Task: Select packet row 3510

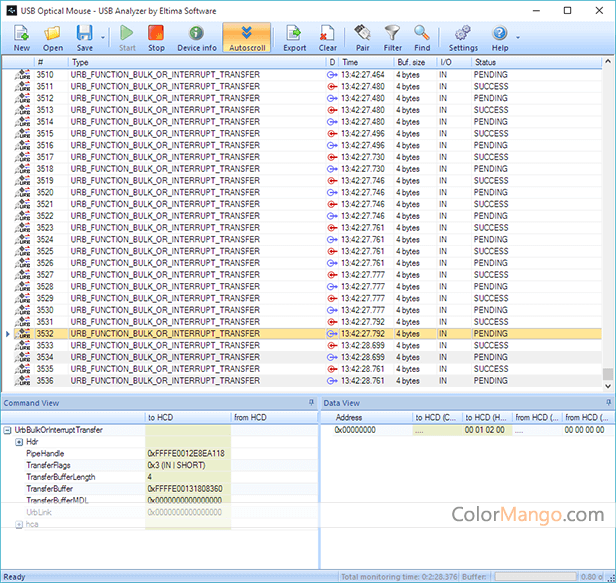Action: point(308,75)
